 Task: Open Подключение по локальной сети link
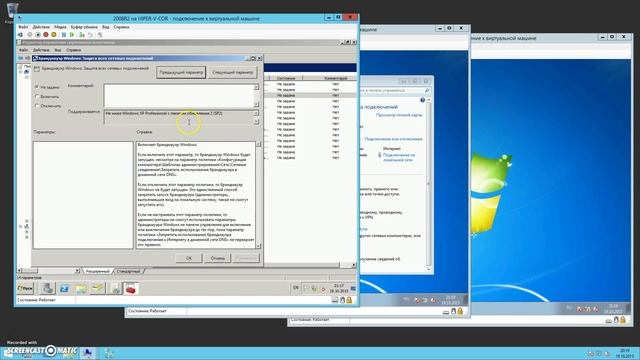pos(399,158)
